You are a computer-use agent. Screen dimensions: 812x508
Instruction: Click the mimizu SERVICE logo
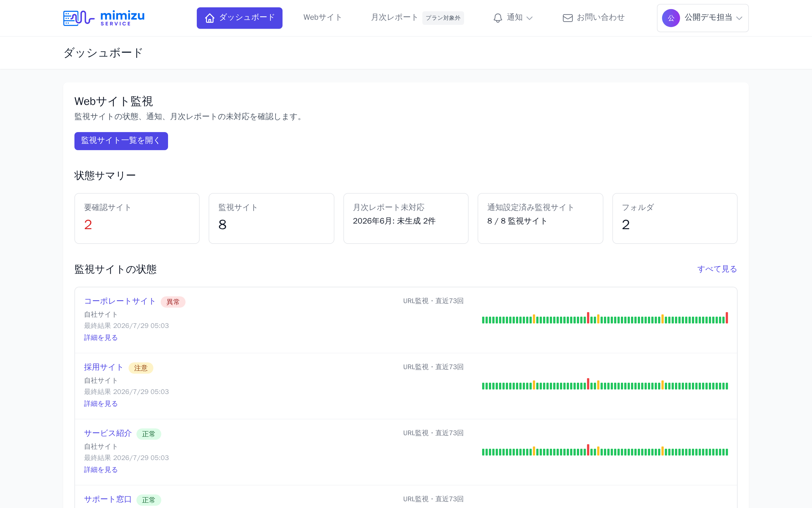coord(104,18)
